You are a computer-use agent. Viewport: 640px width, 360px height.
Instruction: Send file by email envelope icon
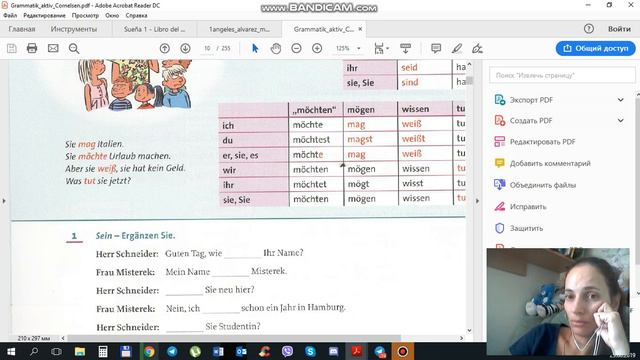(x=53, y=49)
